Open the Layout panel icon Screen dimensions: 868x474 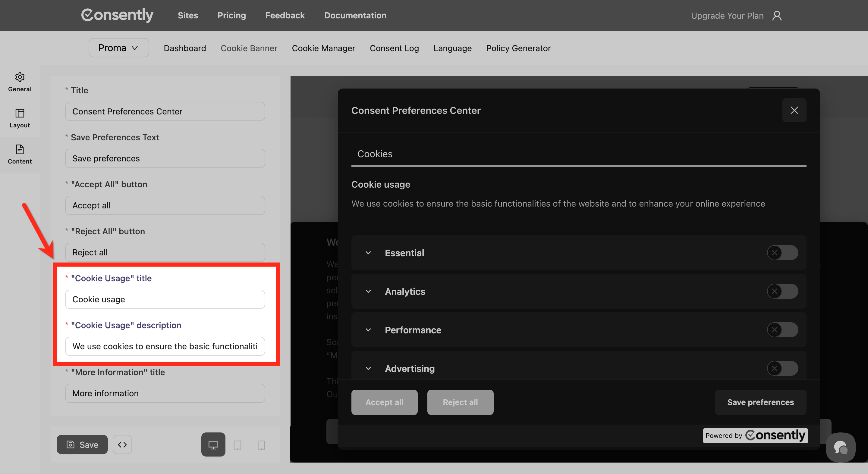coord(20,113)
